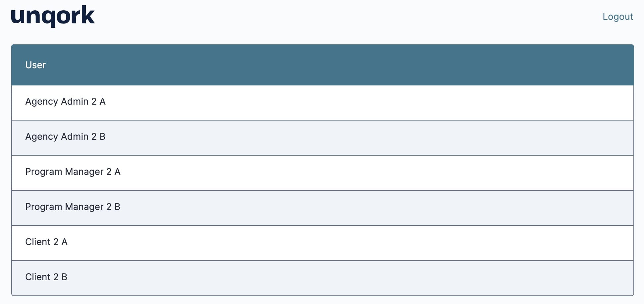Sort by the User column header
Screen dimensions: 644x304
click(323, 65)
